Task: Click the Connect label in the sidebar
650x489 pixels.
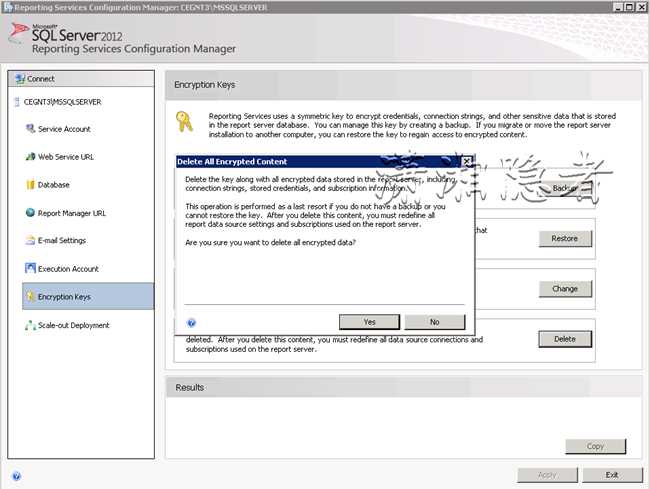Action: pyautogui.click(x=41, y=79)
